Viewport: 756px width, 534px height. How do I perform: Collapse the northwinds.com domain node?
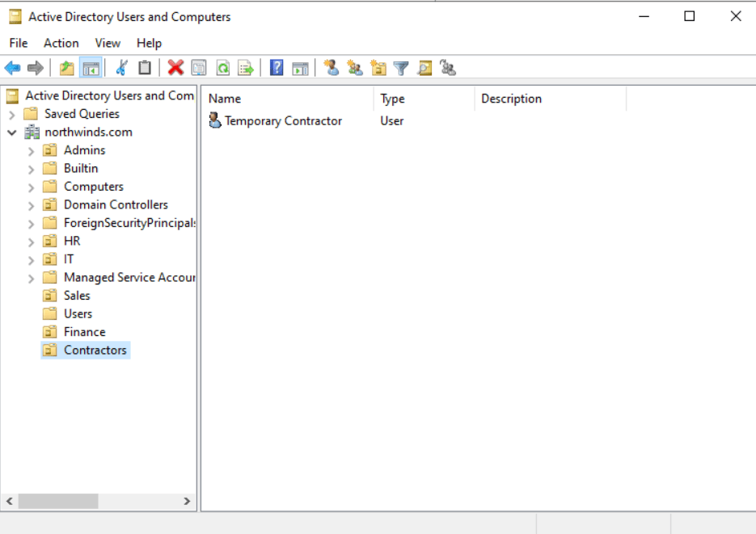coord(12,132)
